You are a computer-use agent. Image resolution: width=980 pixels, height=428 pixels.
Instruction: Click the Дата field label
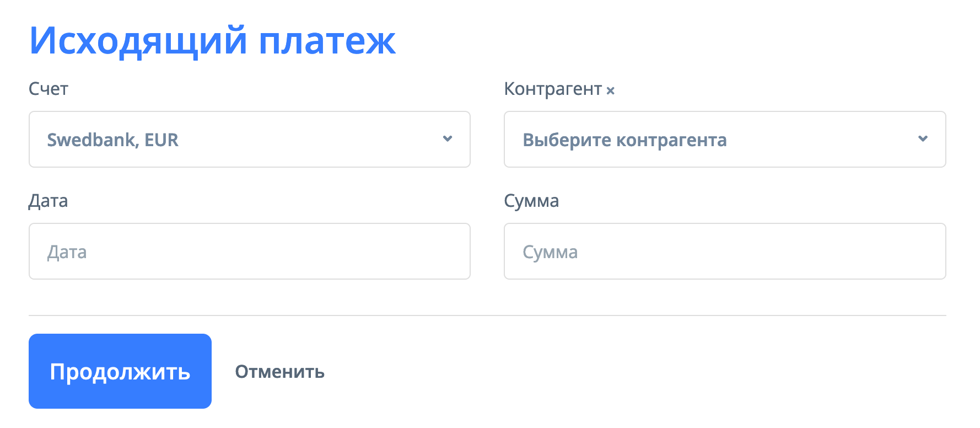[x=49, y=201]
